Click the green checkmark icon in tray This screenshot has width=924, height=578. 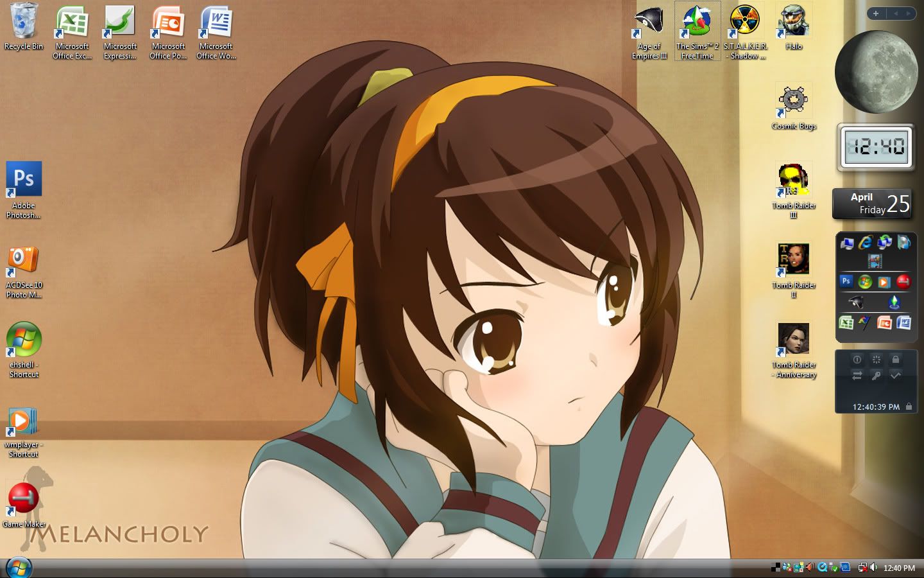tap(834, 568)
